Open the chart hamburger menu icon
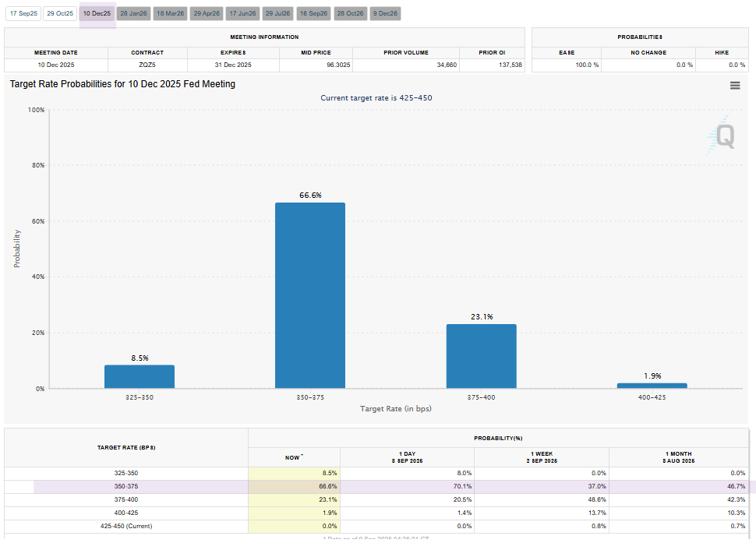The image size is (756, 543). [735, 85]
